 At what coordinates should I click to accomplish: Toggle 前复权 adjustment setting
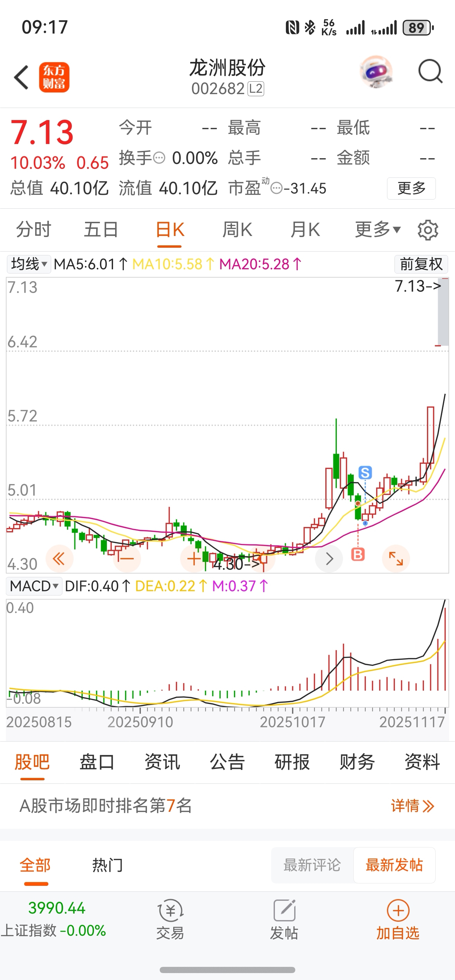tap(421, 264)
